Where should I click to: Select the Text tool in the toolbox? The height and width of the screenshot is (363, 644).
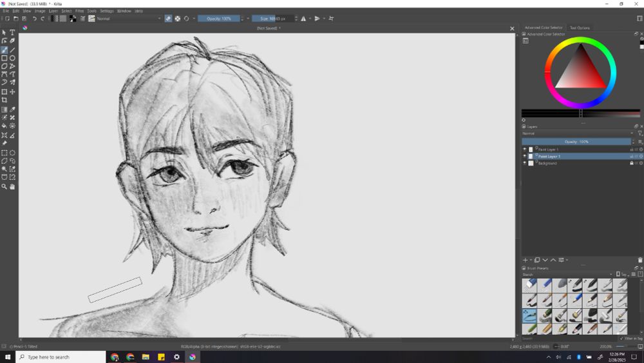(x=12, y=32)
